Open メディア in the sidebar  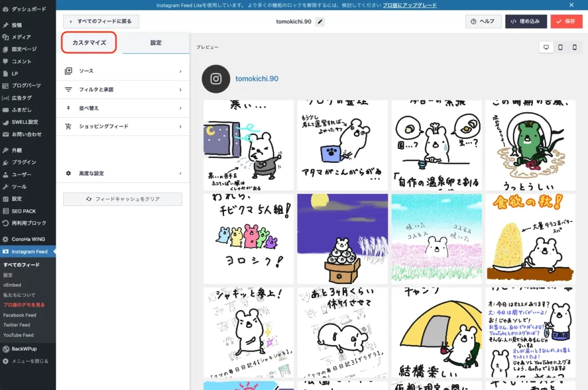28,37
